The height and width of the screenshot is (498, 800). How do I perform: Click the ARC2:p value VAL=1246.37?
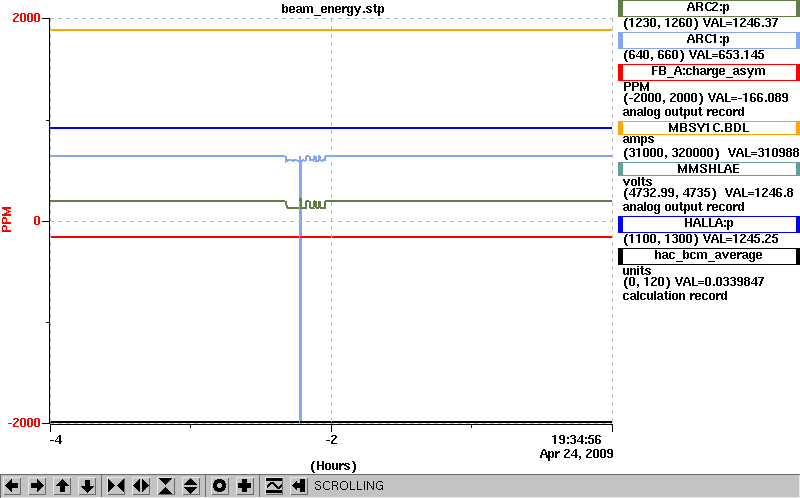click(741, 23)
